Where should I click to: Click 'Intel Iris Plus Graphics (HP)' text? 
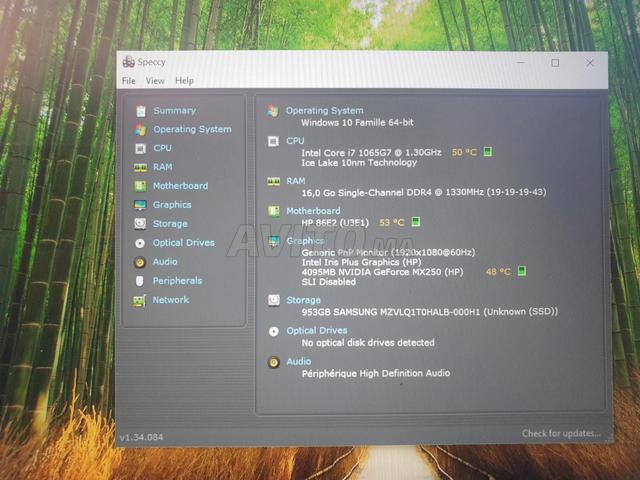(361, 262)
